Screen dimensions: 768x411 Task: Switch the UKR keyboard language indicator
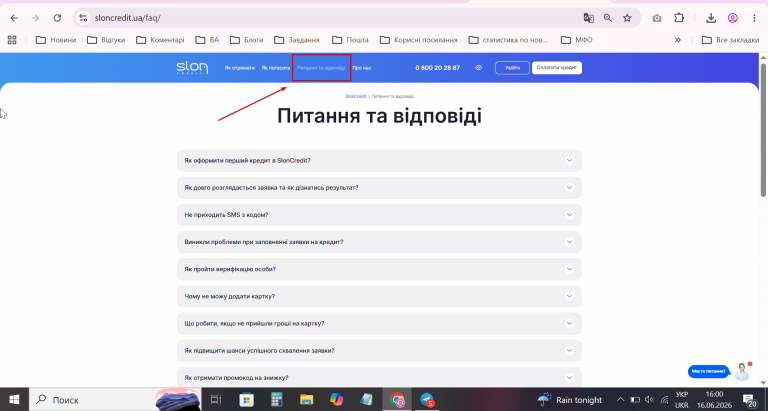(681, 400)
